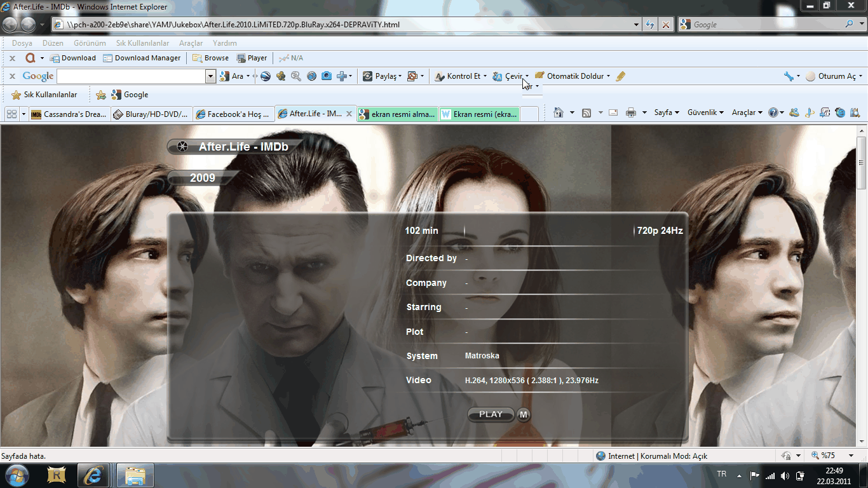Click the privacy report icon in status bar

tap(786, 456)
